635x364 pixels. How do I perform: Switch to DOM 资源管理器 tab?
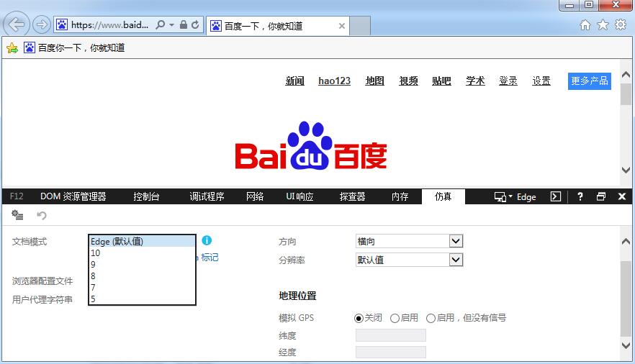click(x=73, y=196)
